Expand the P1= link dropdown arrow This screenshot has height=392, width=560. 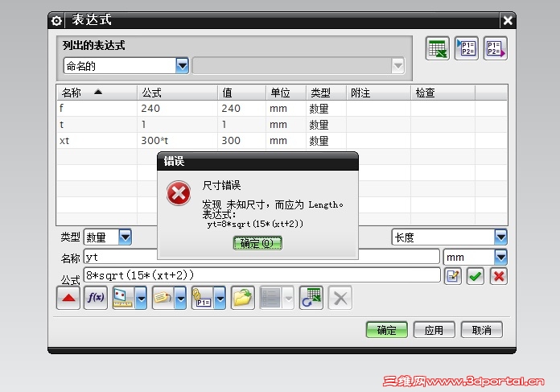pos(220,298)
